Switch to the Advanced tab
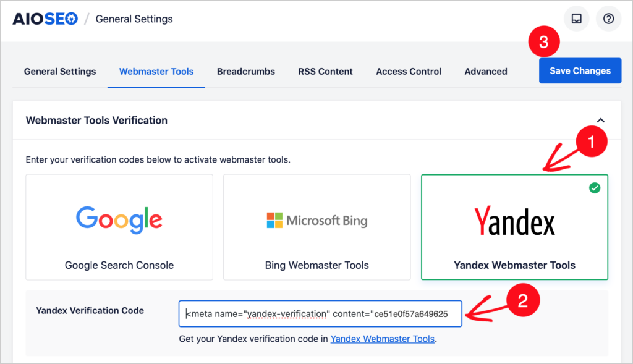Image resolution: width=633 pixels, height=364 pixels. click(x=486, y=72)
